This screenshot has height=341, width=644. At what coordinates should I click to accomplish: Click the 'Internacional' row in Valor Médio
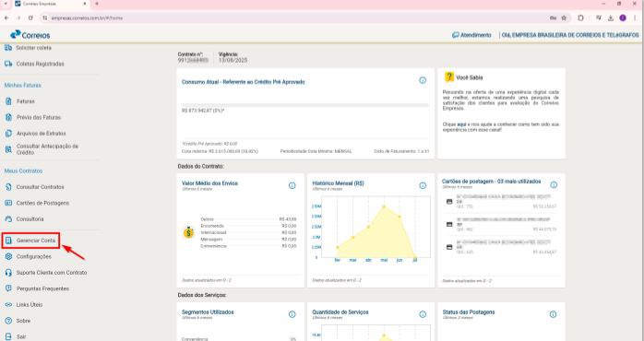[x=248, y=232]
